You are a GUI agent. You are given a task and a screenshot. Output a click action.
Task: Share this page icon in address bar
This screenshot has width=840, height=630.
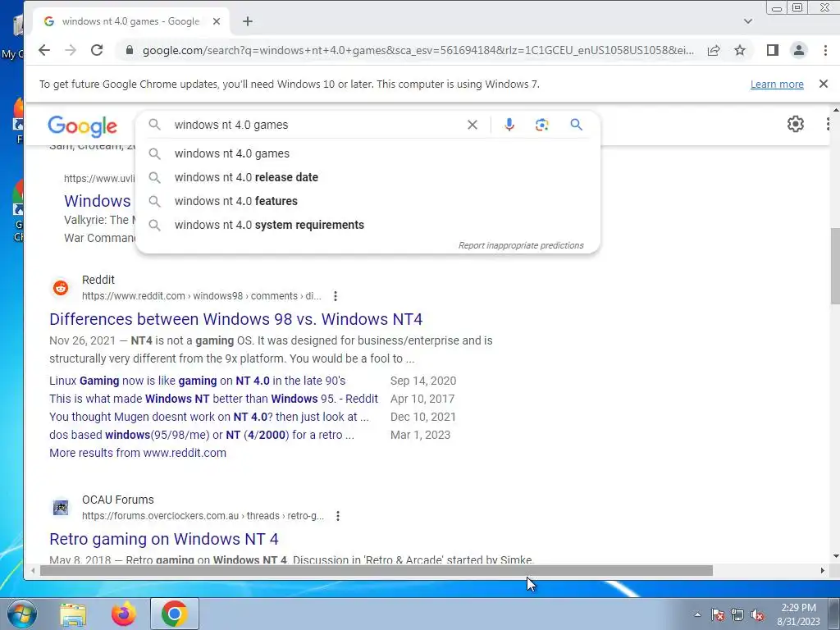point(714,50)
